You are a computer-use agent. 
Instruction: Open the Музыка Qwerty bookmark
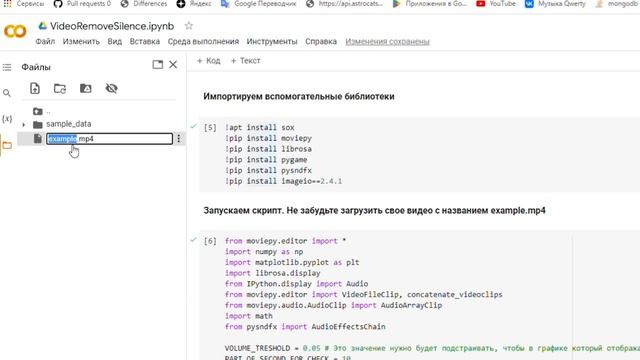click(x=555, y=4)
